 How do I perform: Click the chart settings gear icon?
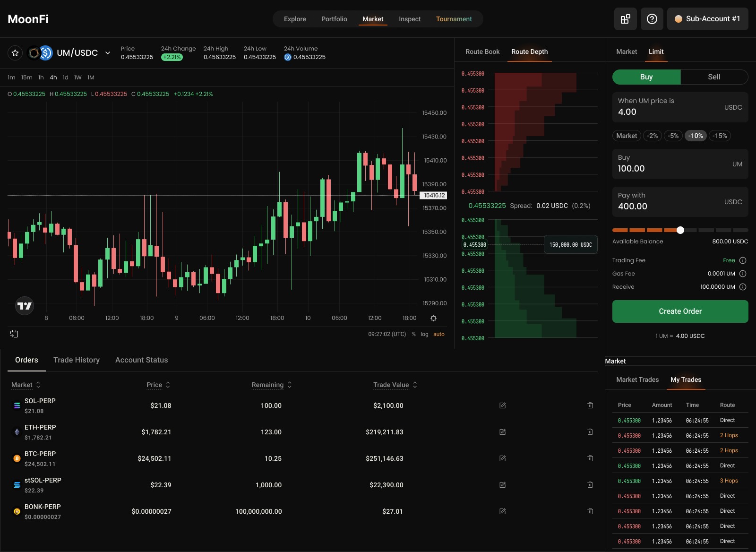[433, 318]
